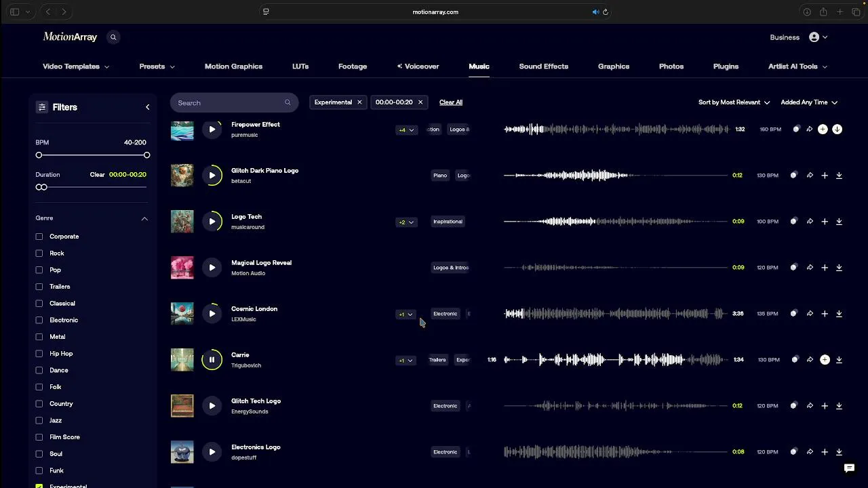Click the browser tab audio speaker icon
This screenshot has width=868, height=488.
(x=595, y=12)
